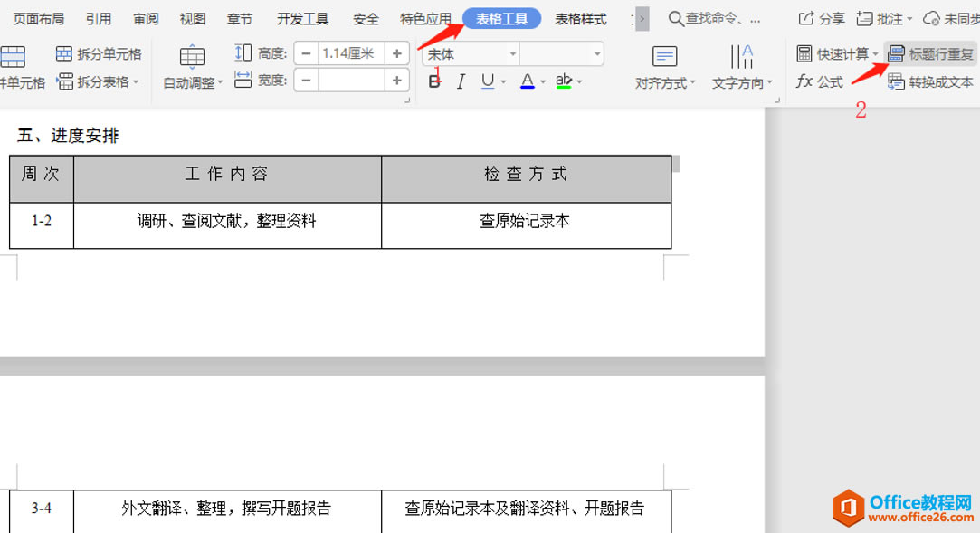
Task: Expand the Comment (批注) dropdown arrow
Action: (909, 19)
